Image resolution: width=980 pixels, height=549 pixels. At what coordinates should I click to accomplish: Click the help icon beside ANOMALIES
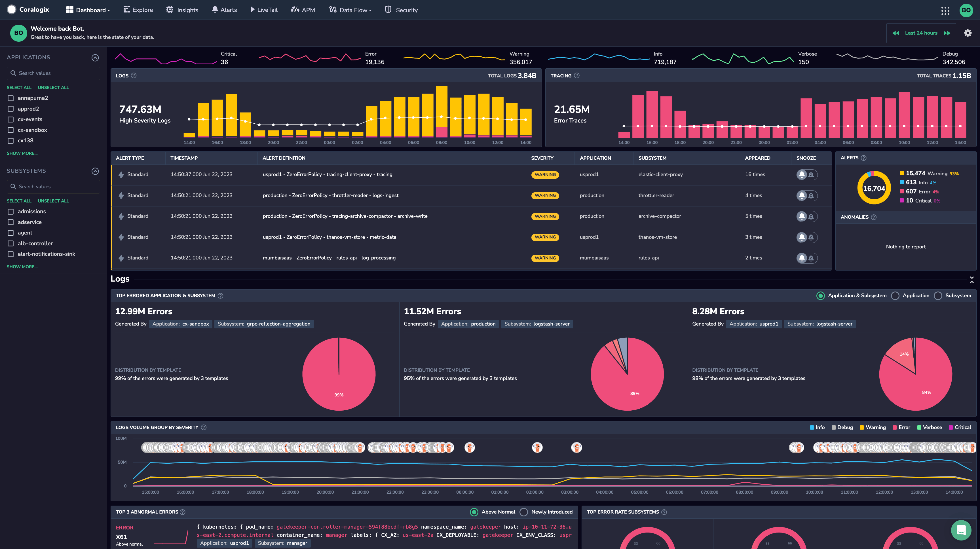click(873, 217)
